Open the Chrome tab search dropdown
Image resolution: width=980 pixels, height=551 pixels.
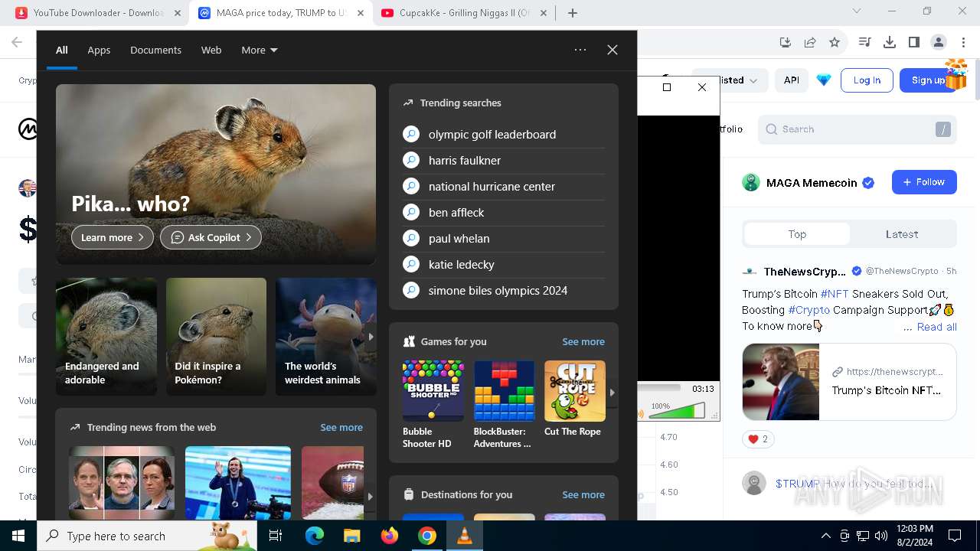857,11
